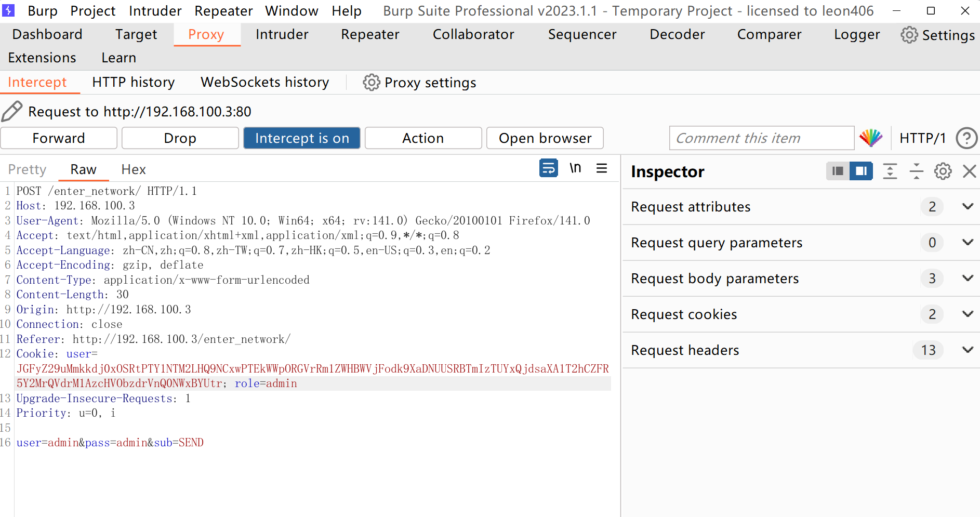This screenshot has width=980, height=517.
Task: Select the Intercept sub-tab
Action: pos(37,82)
